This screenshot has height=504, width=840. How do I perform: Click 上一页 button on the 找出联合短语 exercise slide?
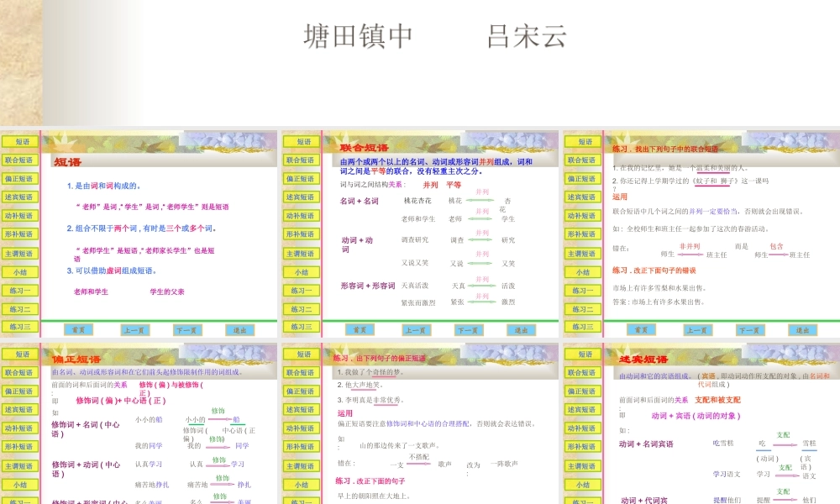(x=697, y=330)
